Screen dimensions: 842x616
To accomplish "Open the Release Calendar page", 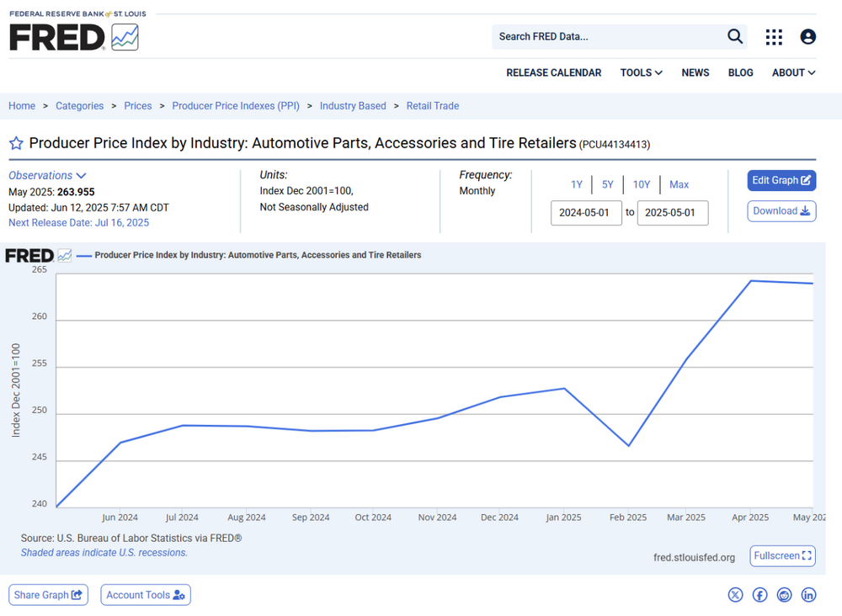I will tap(553, 73).
